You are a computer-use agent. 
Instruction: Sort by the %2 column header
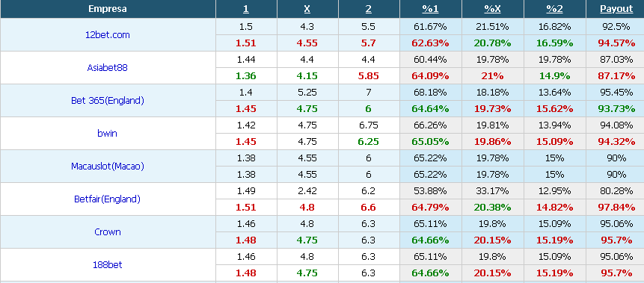coord(554,9)
